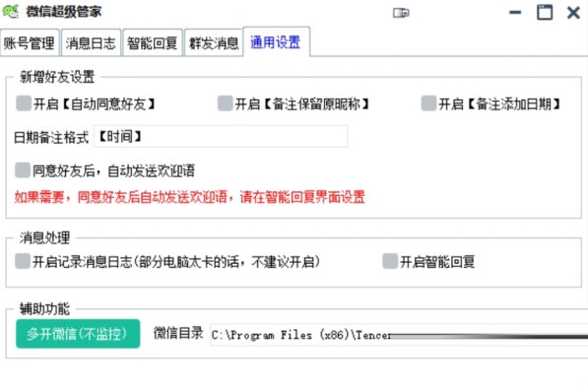This screenshot has height=388, width=588.
Task: Click the 微信目录 path field
Action: [399, 335]
